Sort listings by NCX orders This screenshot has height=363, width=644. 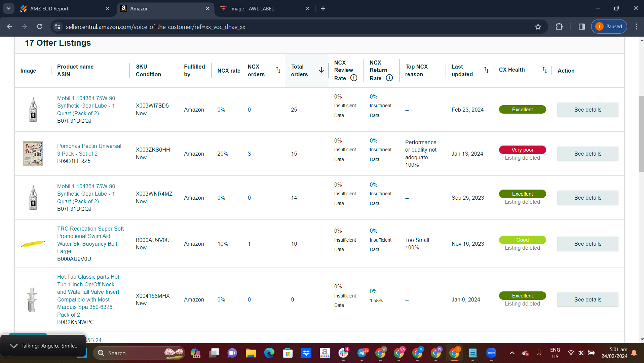coord(278,70)
